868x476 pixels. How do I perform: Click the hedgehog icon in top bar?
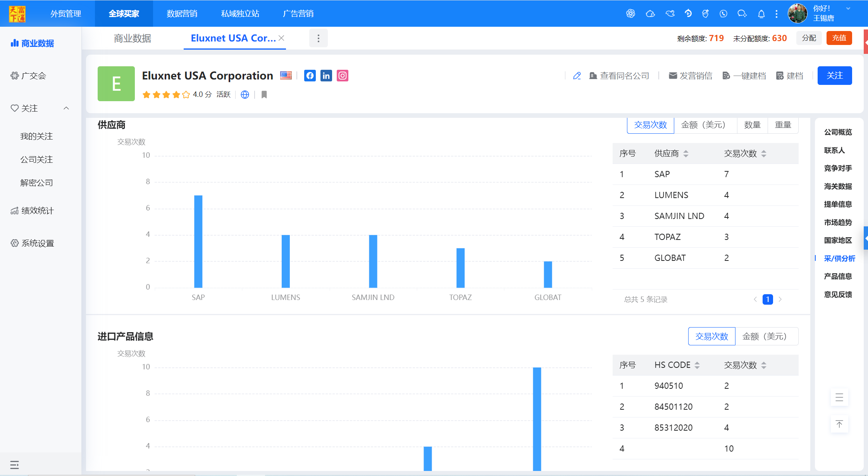[x=650, y=14]
